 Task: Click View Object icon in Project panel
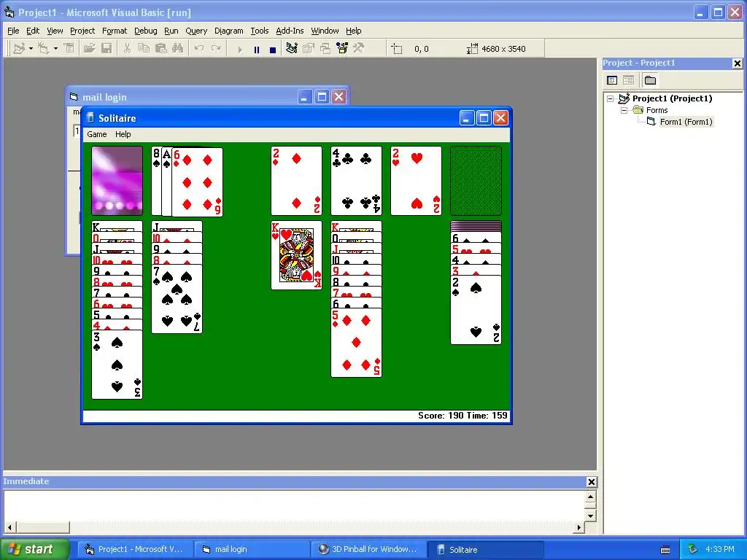coord(628,80)
